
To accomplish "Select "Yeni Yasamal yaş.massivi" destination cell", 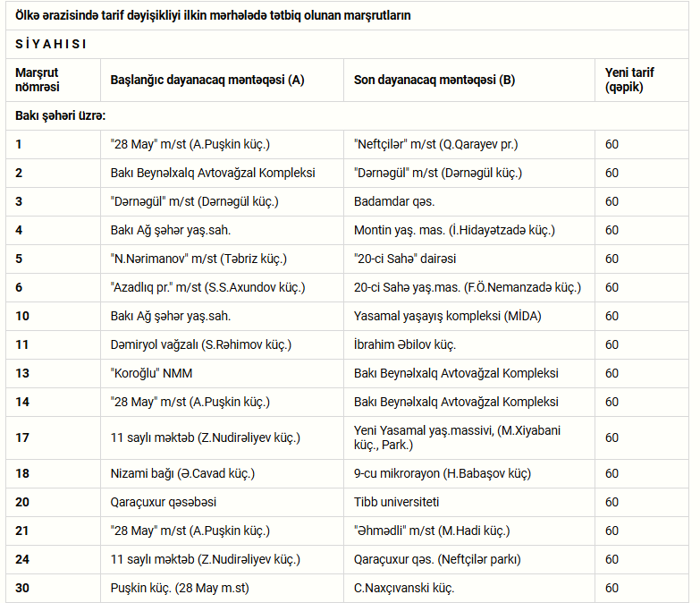I will pyautogui.click(x=469, y=437).
